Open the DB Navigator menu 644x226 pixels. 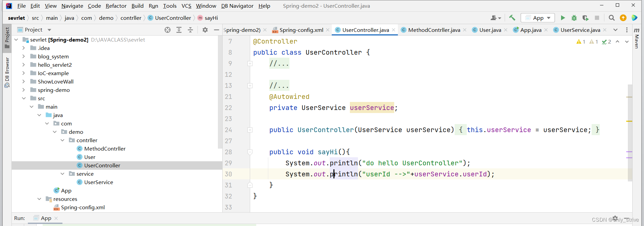(237, 6)
